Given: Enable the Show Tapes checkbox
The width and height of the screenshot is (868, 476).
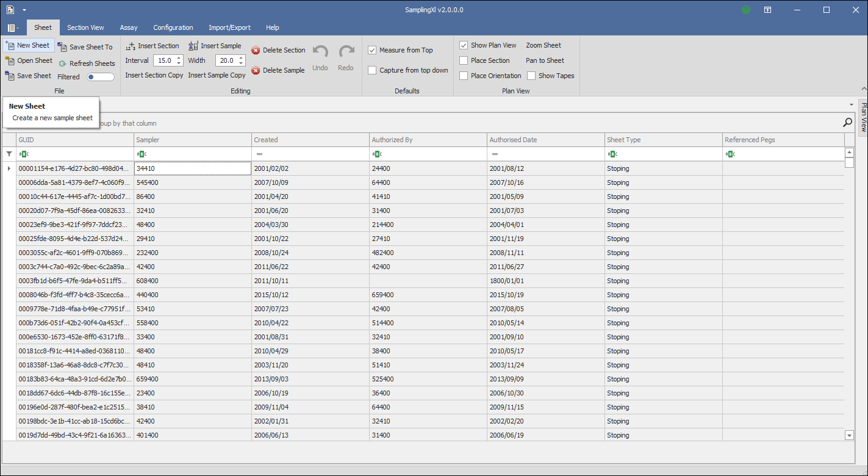Looking at the screenshot, I should [531, 76].
